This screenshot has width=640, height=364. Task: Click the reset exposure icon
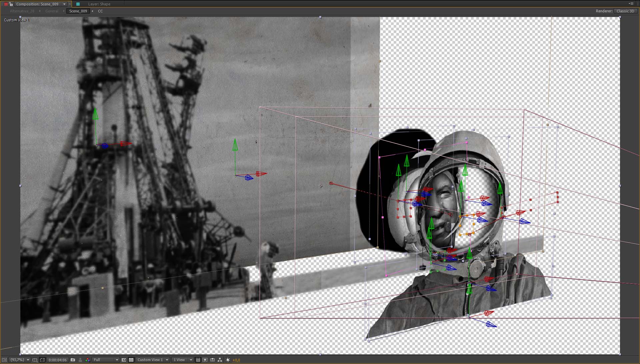click(228, 360)
